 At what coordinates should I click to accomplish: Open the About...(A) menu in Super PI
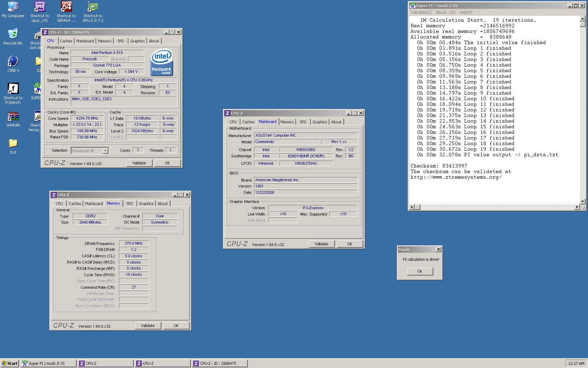tap(446, 12)
